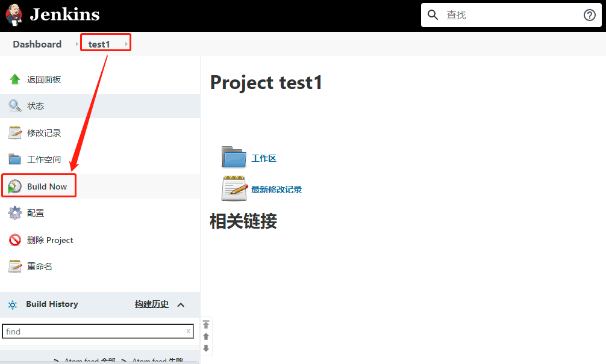
Task: Clear the find field with x
Action: (x=188, y=331)
